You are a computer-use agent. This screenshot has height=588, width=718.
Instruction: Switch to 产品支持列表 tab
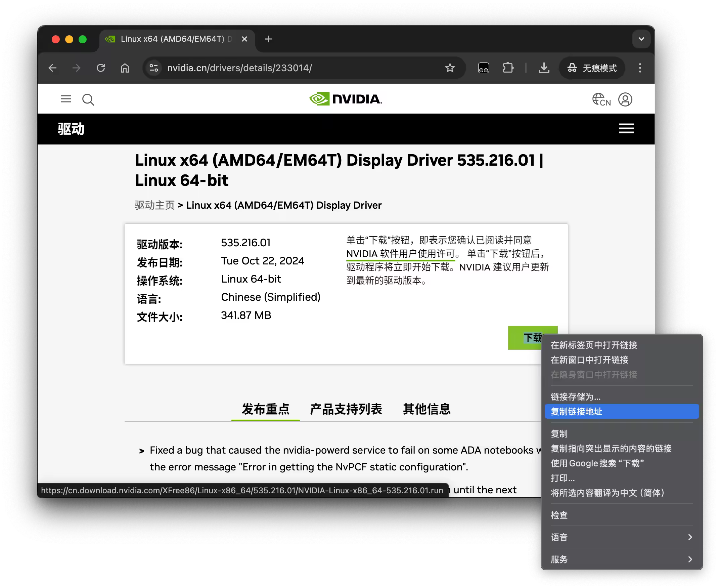tap(346, 409)
